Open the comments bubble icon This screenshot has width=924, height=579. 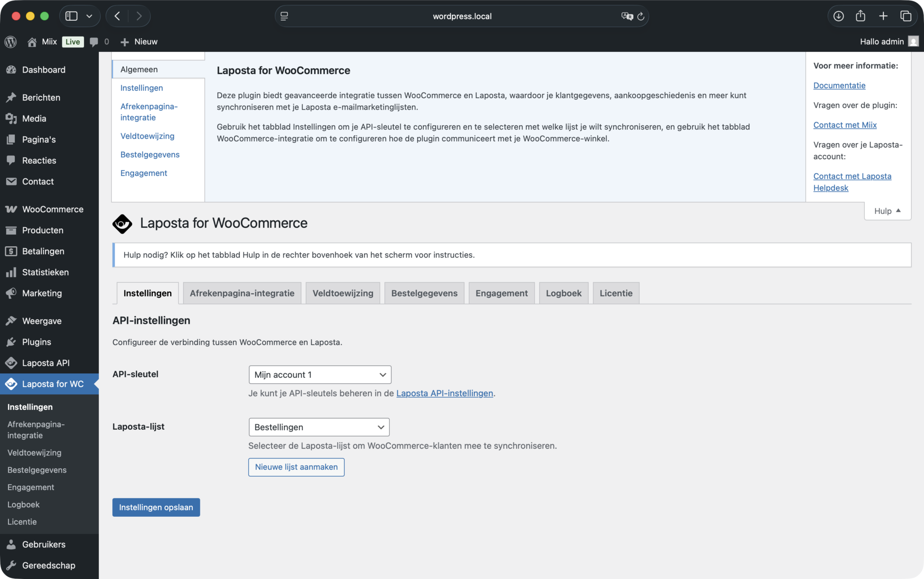(94, 41)
